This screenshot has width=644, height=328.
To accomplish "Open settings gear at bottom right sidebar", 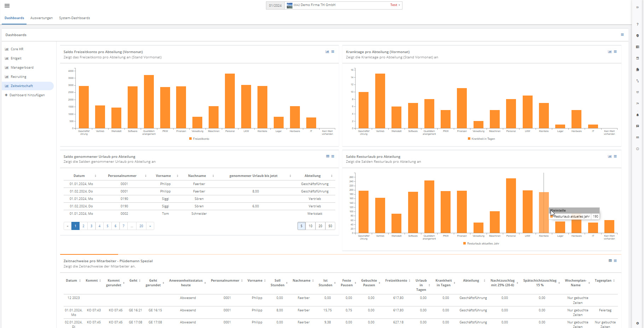I will pyautogui.click(x=637, y=323).
